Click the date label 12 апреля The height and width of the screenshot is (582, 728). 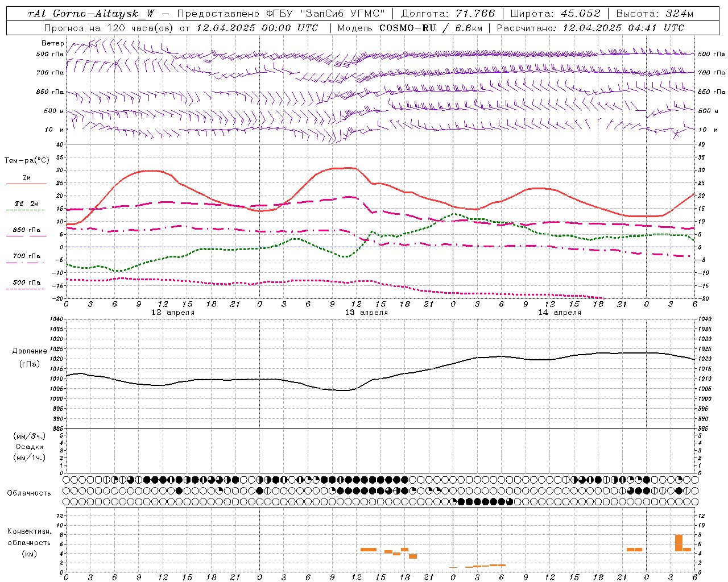tap(173, 313)
